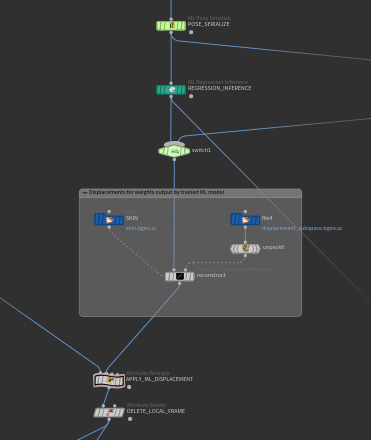The image size is (371, 440).
Task: Toggle the badge dot below REGRESSION_INFERENCE
Action: pos(191,96)
